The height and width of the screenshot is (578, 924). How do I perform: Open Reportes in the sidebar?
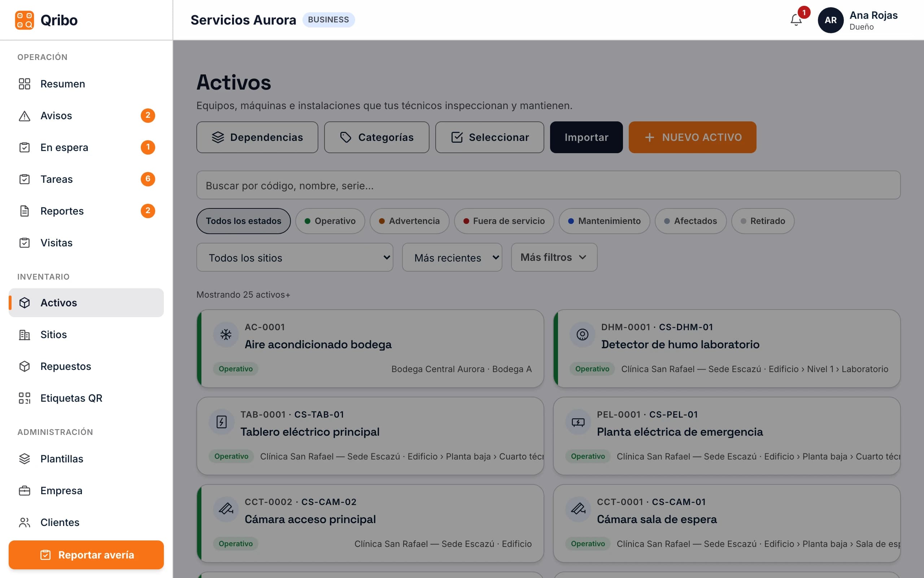coord(86,211)
